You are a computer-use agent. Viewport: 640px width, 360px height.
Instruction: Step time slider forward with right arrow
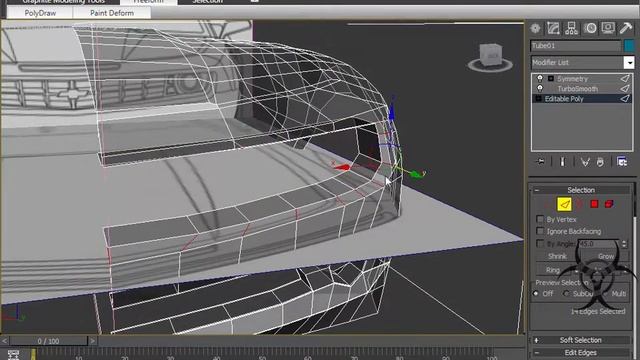click(93, 340)
